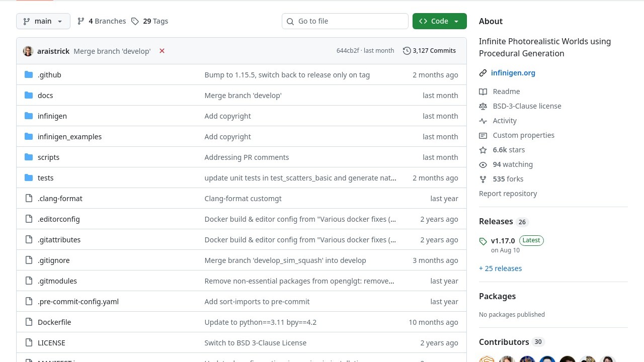Click the commits history clock icon

pos(407,51)
